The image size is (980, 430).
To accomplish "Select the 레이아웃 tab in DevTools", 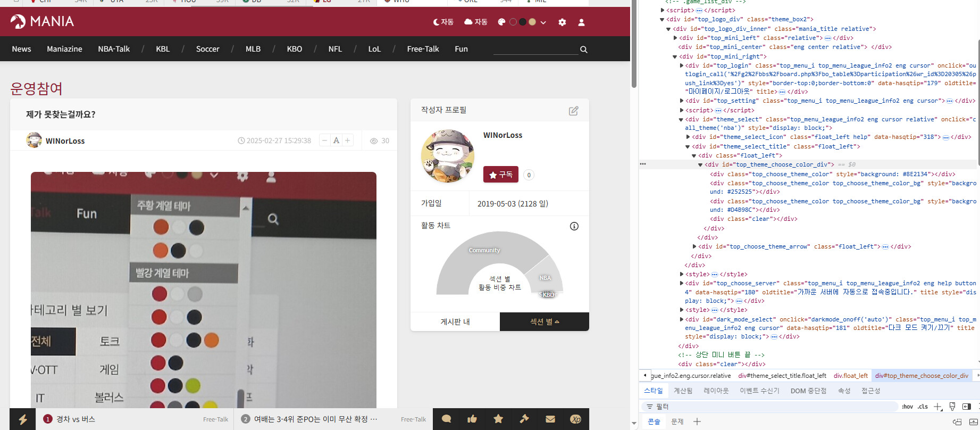I will point(716,391).
